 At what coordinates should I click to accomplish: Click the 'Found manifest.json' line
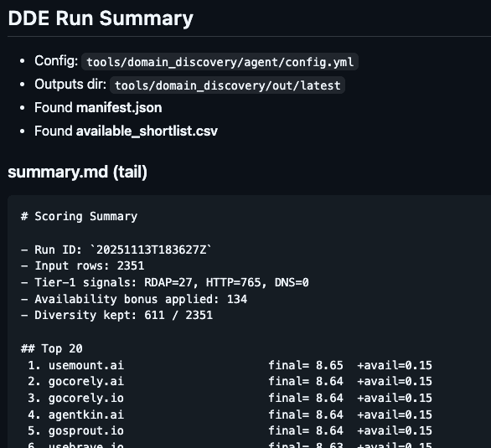click(98, 108)
